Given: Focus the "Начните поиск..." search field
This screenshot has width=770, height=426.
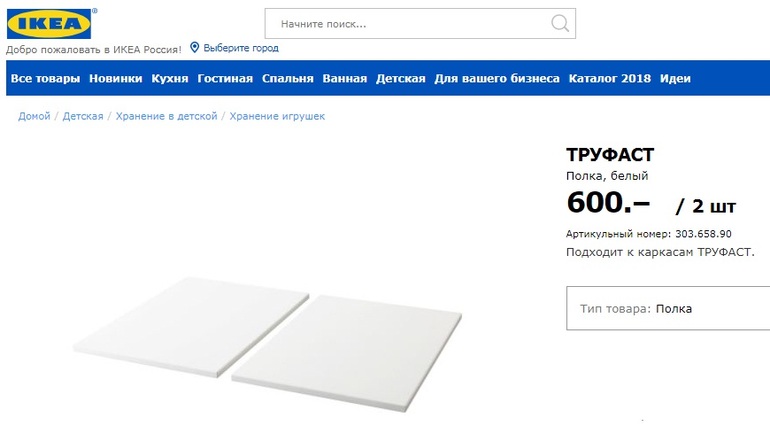Looking at the screenshot, I should coord(420,24).
